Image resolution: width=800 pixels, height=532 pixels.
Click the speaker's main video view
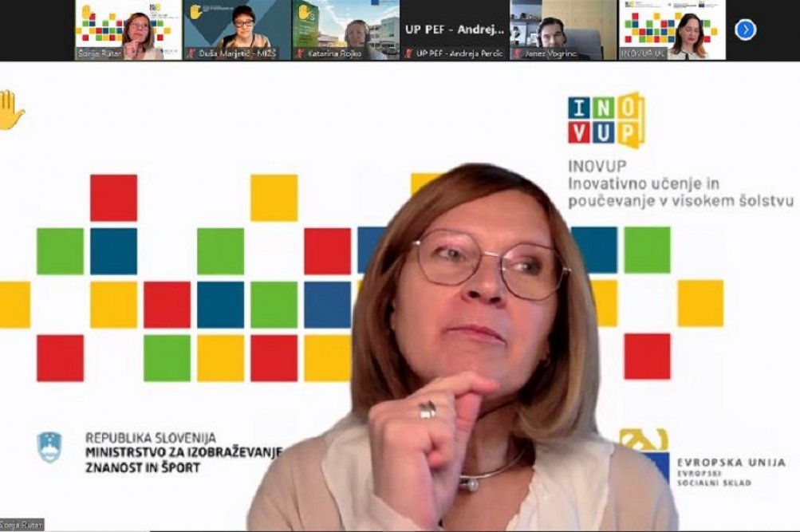pyautogui.click(x=400, y=297)
